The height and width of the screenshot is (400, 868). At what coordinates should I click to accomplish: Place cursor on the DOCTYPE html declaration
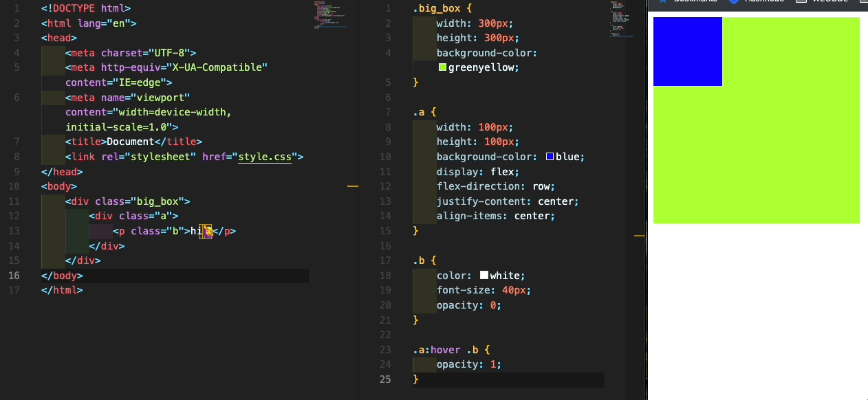coord(86,8)
